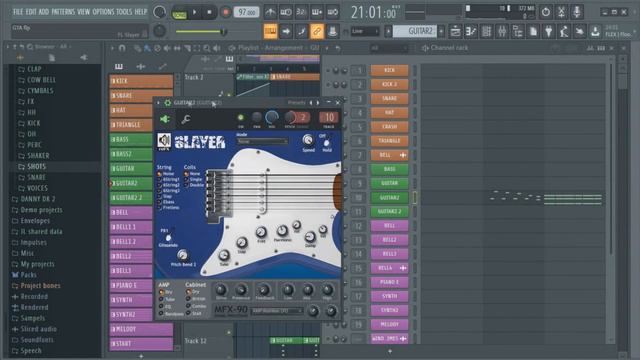Image resolution: width=640 pixels, height=360 pixels.
Task: Open the Channel rack view icon
Action: [x=487, y=31]
